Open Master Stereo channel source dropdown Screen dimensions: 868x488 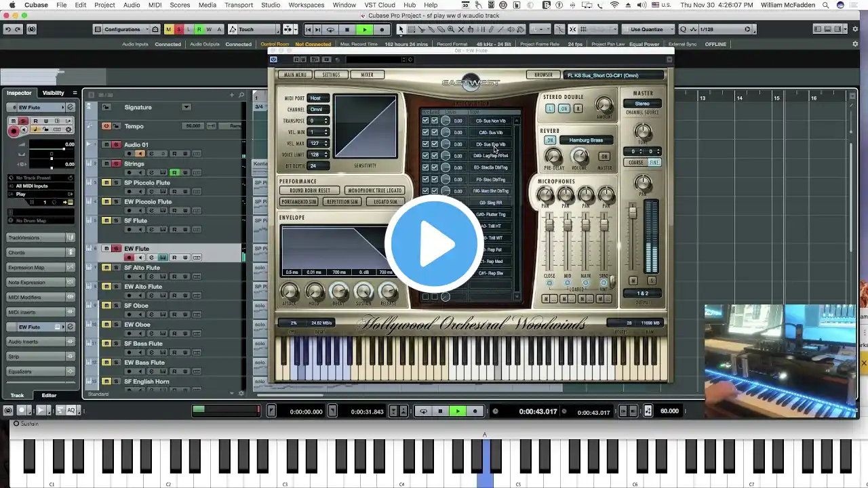pos(642,104)
